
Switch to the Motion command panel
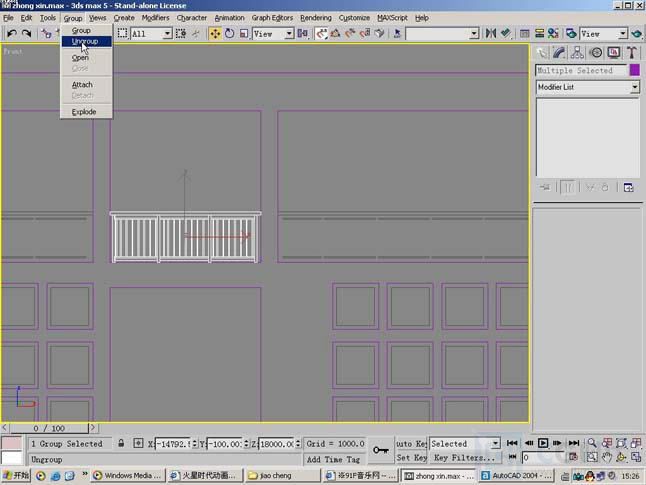click(x=596, y=53)
